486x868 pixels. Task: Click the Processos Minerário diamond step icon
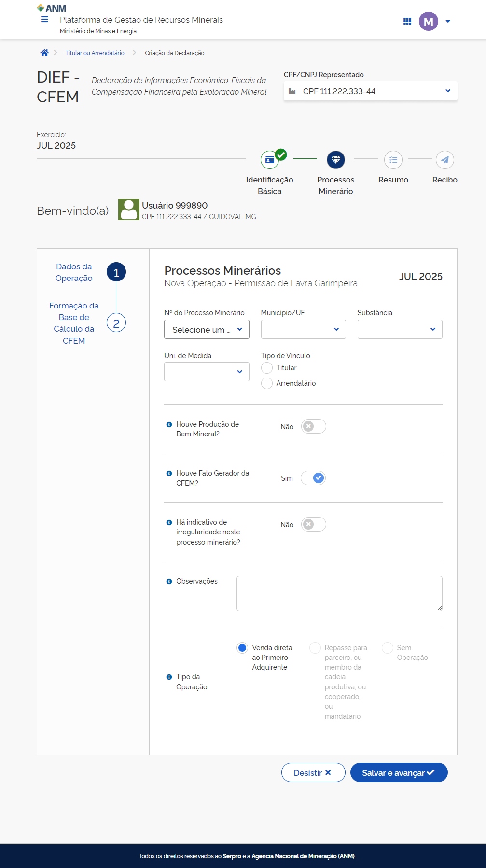pyautogui.click(x=336, y=160)
